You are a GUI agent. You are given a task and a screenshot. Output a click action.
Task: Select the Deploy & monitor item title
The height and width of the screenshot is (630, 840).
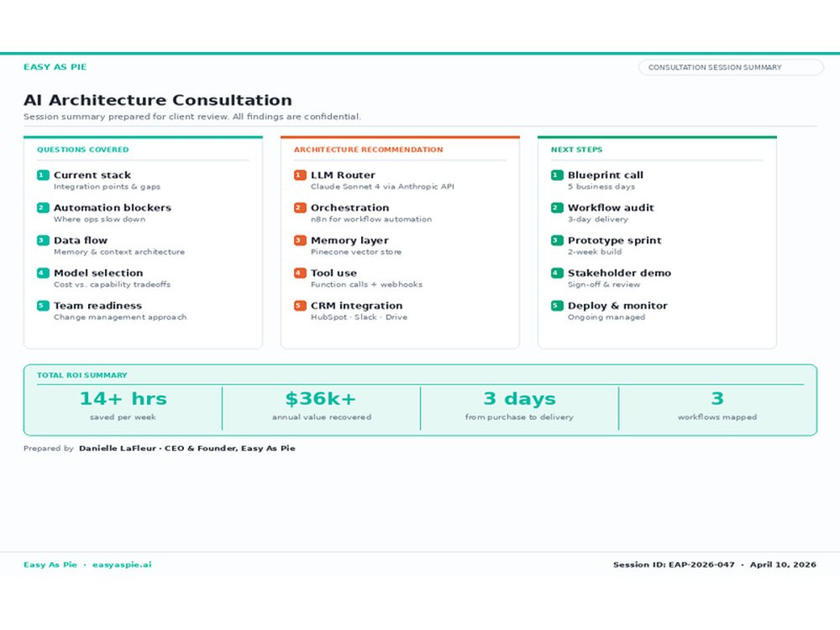coord(617,306)
